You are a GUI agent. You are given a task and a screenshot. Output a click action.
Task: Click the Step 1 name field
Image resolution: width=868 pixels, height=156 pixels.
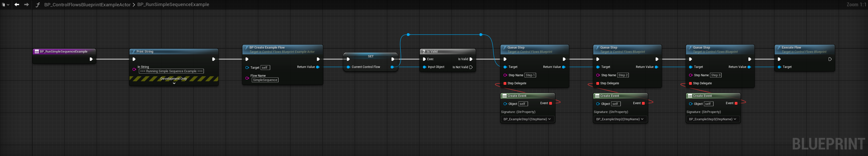point(530,75)
